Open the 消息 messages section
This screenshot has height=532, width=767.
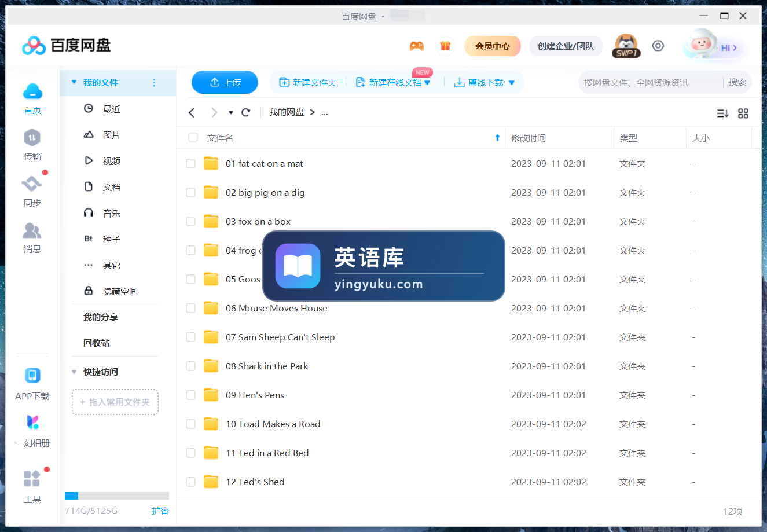pyautogui.click(x=32, y=237)
